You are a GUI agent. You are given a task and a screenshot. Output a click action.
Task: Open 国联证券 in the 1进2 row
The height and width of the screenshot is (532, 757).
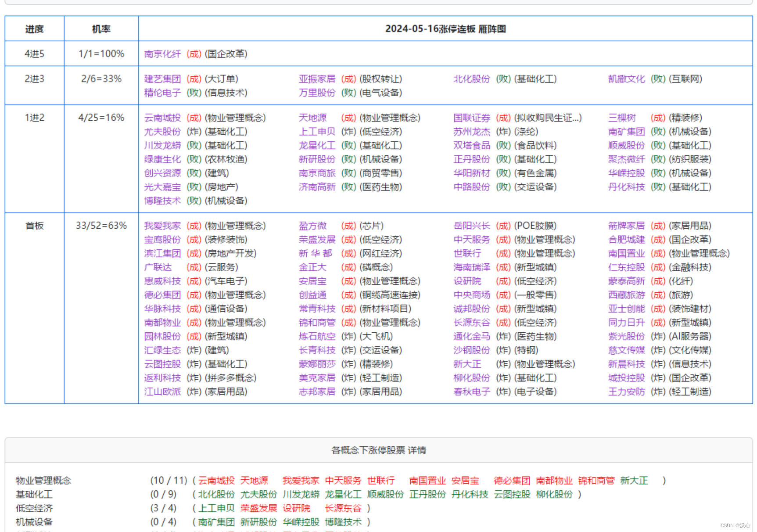click(472, 118)
